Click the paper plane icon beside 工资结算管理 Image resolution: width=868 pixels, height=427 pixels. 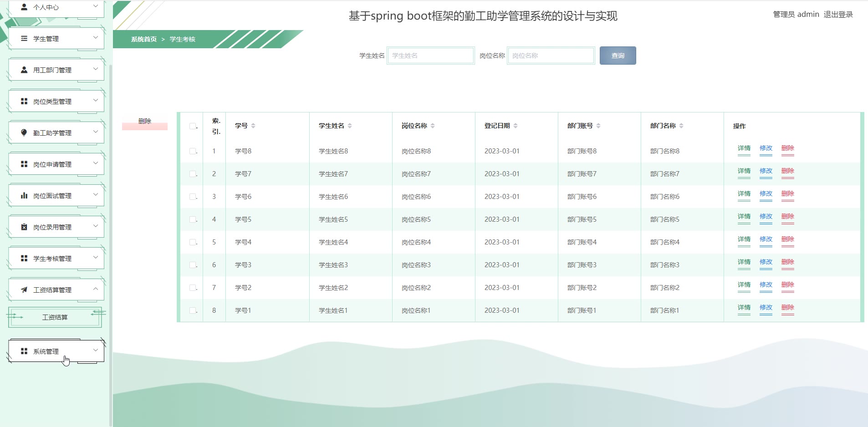pyautogui.click(x=24, y=290)
